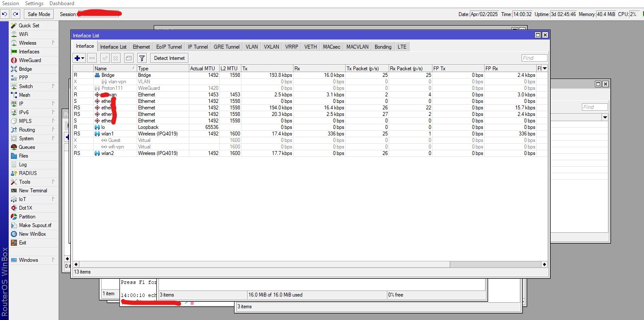Switch to the MACsec tab
Image resolution: width=644 pixels, height=320 pixels.
click(332, 47)
